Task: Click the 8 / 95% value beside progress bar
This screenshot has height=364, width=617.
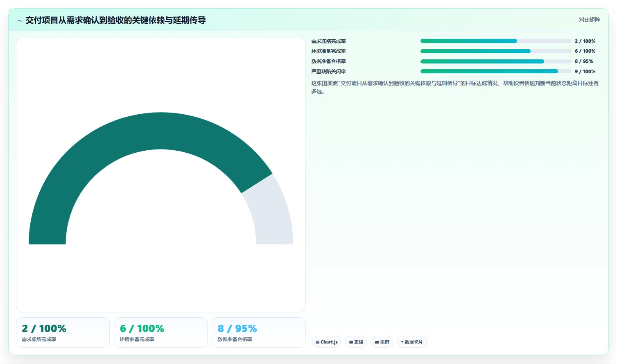Action: pos(584,61)
